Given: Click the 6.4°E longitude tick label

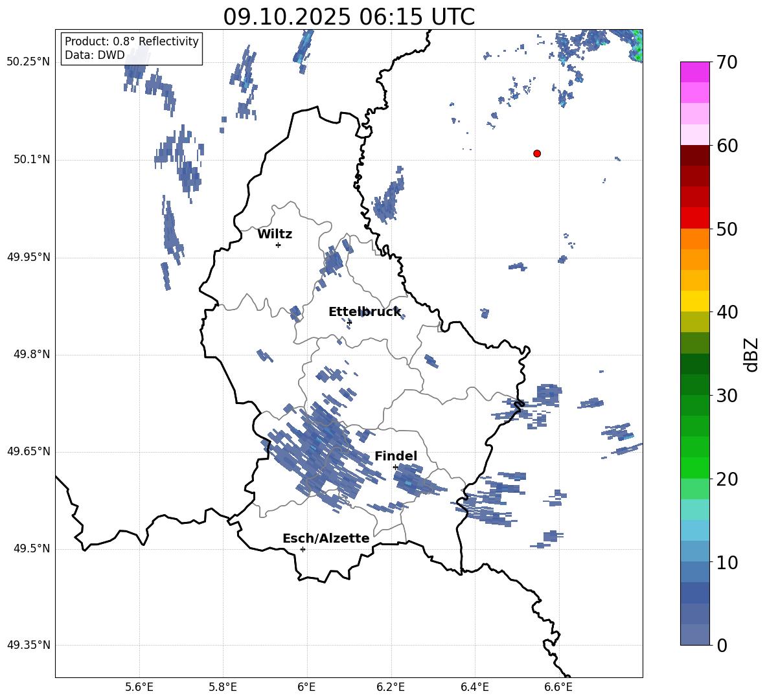Looking at the screenshot, I should (x=474, y=687).
